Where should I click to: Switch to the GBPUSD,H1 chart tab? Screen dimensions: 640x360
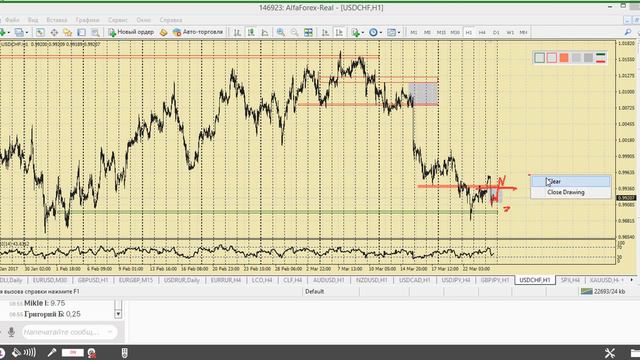pos(93,280)
